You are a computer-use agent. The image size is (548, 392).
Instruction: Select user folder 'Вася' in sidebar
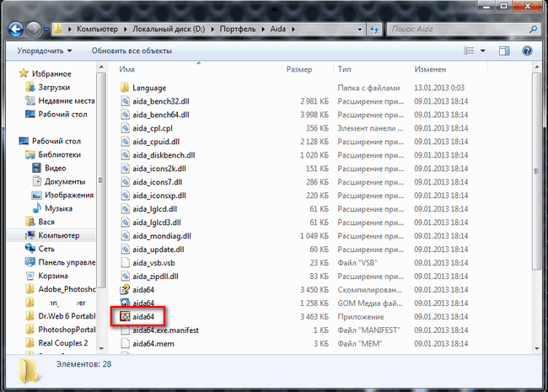pos(46,222)
